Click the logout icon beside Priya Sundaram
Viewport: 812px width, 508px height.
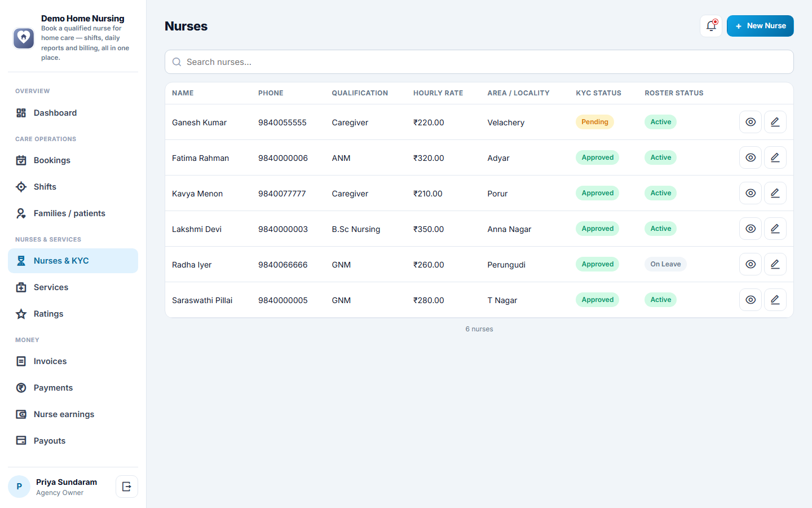pyautogui.click(x=127, y=487)
